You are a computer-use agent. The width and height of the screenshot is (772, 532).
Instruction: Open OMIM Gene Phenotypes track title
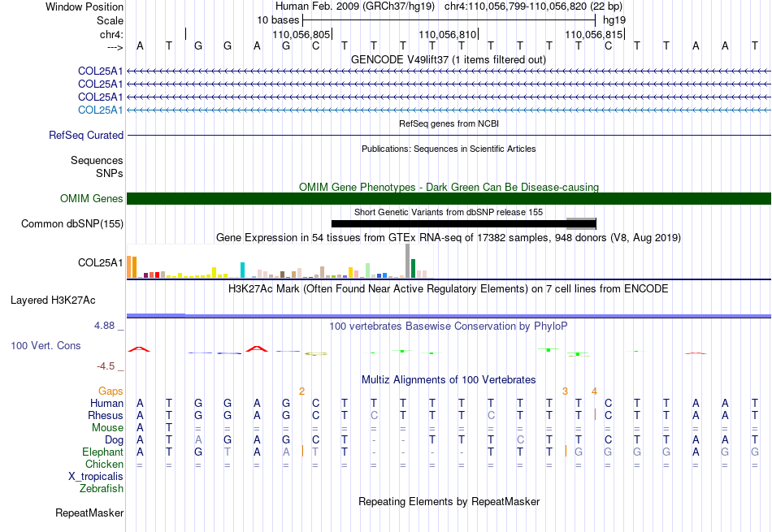[x=449, y=187]
